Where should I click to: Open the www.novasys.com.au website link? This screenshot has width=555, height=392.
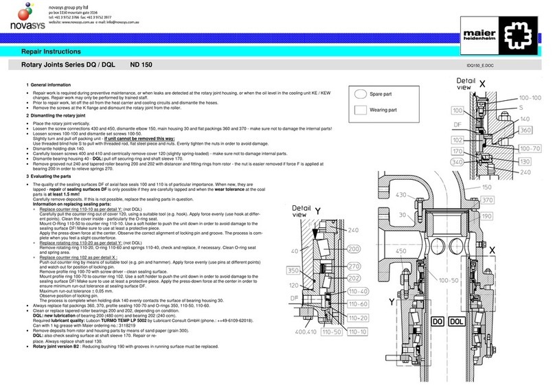78,22
